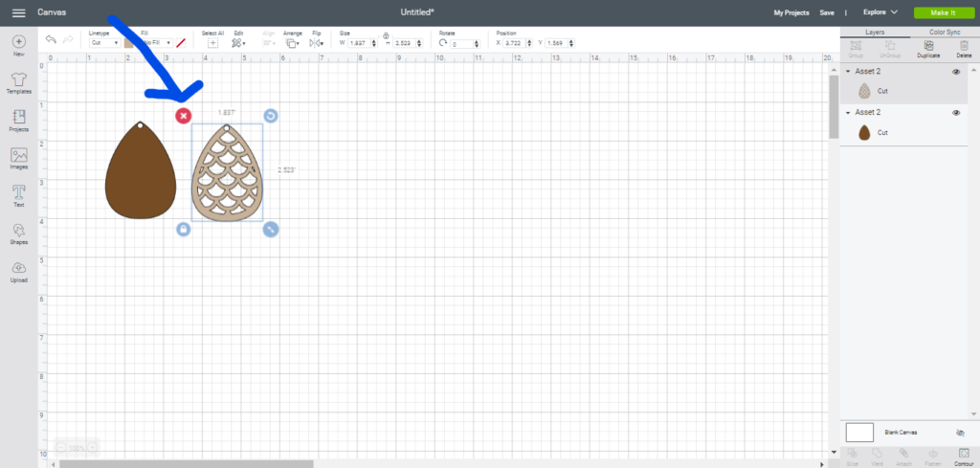This screenshot has height=468, width=980.
Task: Click the red delete handle on selection
Action: (x=183, y=116)
